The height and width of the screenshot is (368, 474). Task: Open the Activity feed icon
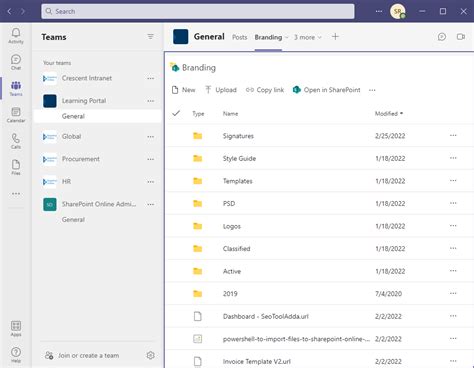(x=16, y=36)
